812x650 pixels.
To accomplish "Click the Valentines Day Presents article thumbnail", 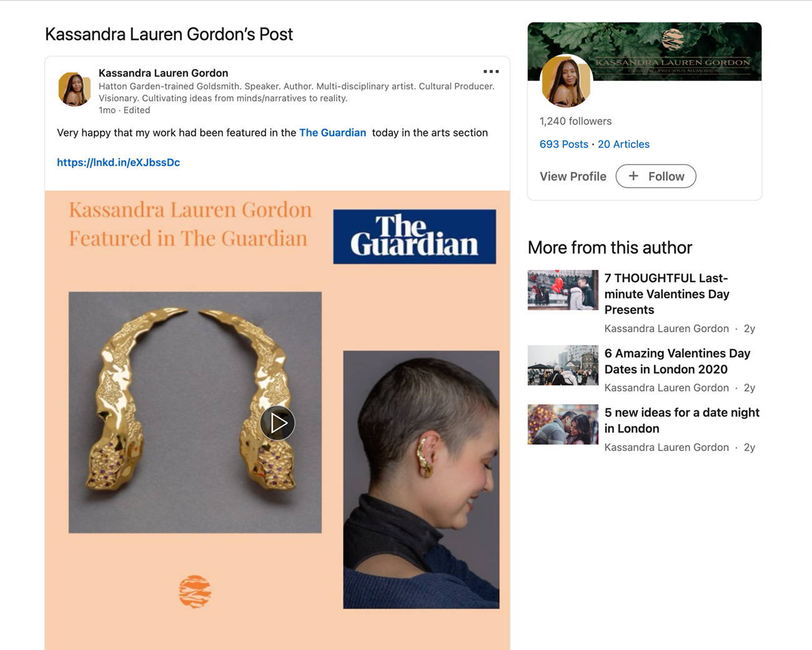I will [x=563, y=290].
